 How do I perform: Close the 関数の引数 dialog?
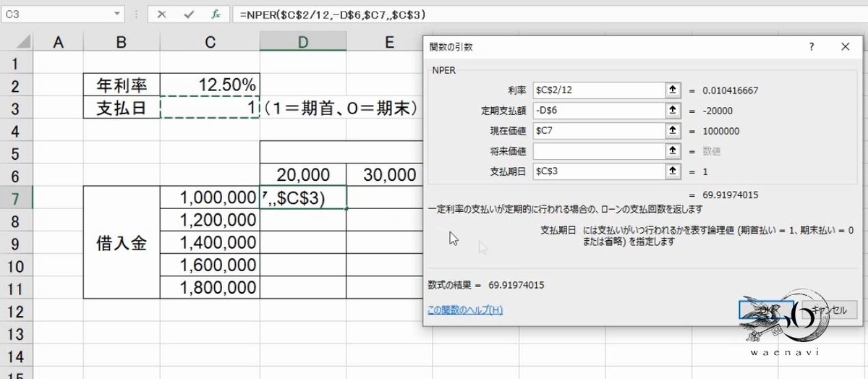click(x=845, y=47)
